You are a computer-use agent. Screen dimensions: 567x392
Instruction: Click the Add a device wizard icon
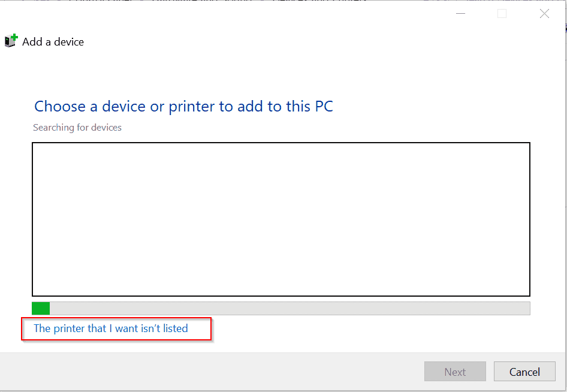coord(11,41)
